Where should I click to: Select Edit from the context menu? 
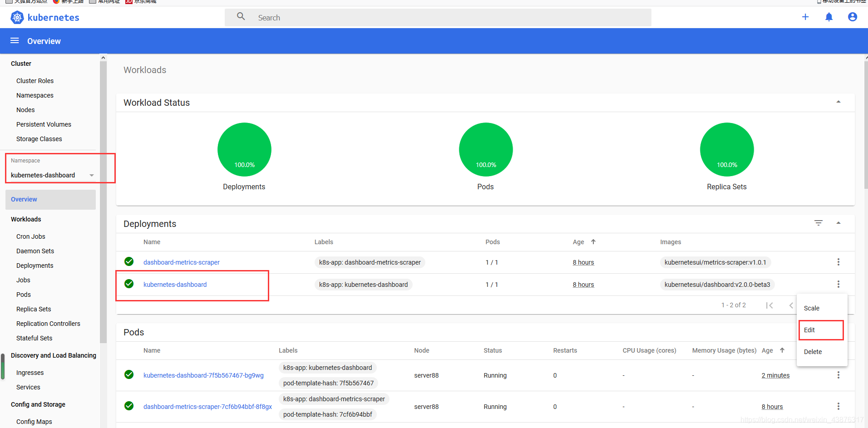click(x=822, y=330)
